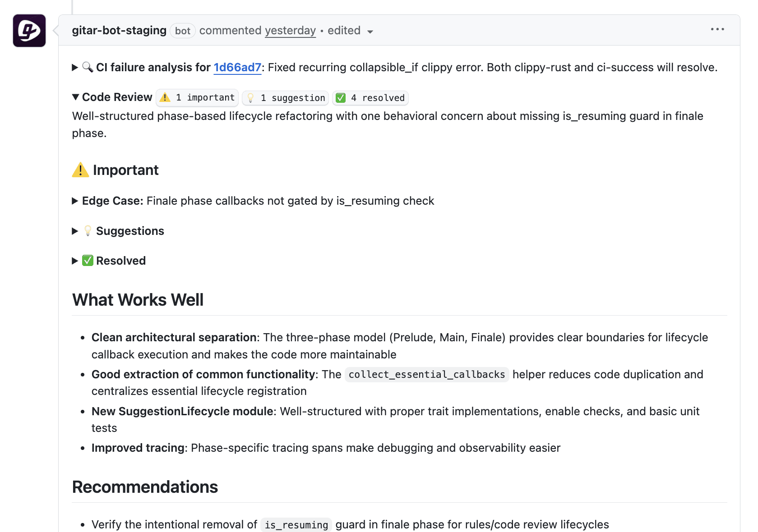Image resolution: width=758 pixels, height=532 pixels.
Task: Click the gitar-bot-staging avatar icon
Action: [x=29, y=31]
